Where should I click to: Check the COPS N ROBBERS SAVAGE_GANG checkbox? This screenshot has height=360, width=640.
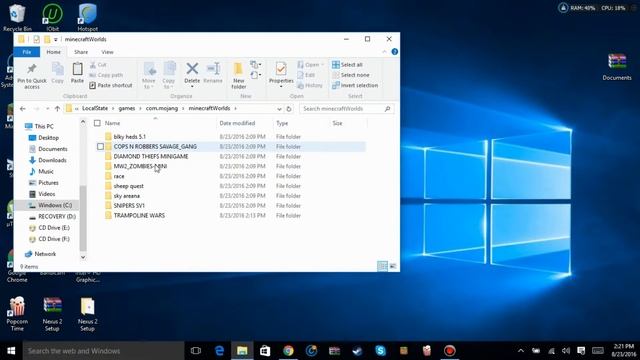point(100,146)
